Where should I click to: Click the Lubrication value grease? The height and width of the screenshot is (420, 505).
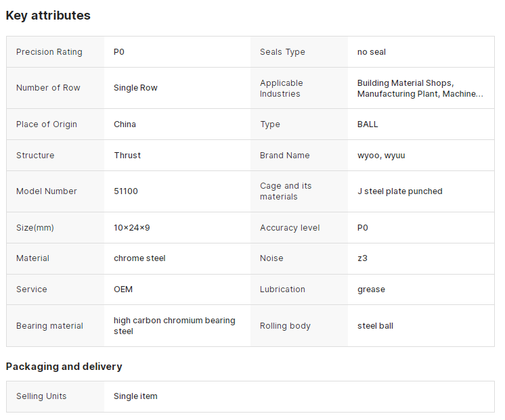(371, 289)
